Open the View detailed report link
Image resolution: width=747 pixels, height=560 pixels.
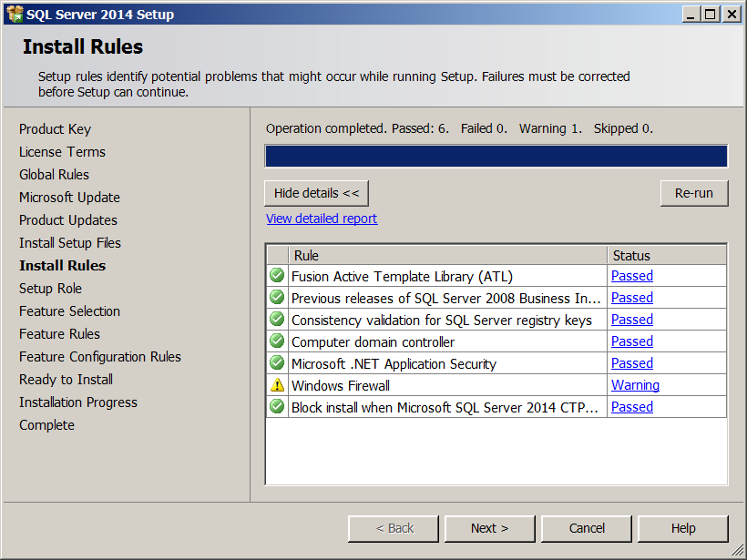click(x=322, y=219)
